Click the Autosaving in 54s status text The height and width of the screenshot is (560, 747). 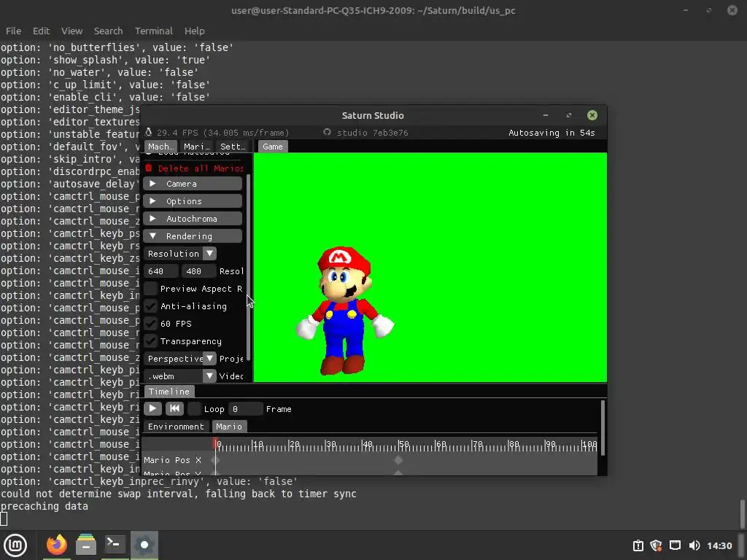[551, 133]
